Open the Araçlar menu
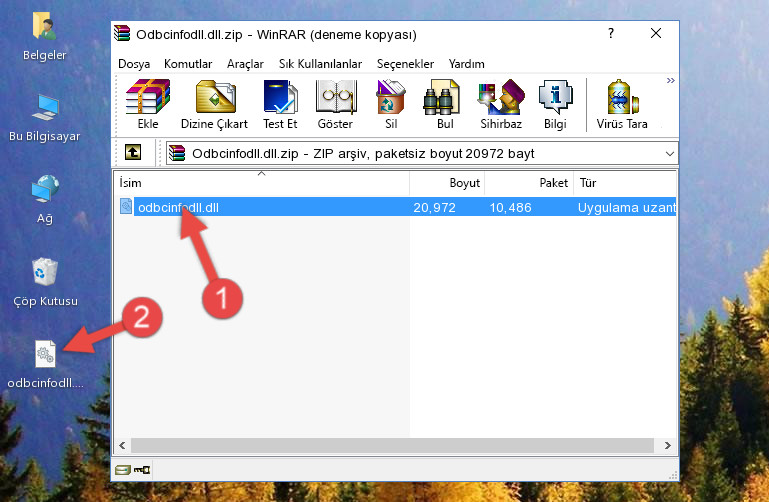This screenshot has height=502, width=769. tap(245, 64)
